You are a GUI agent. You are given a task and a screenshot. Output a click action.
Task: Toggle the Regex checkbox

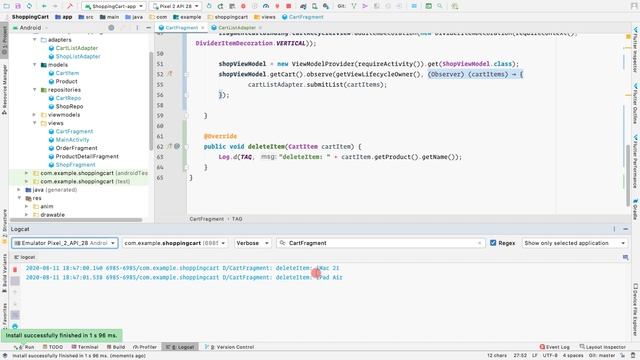click(x=493, y=243)
